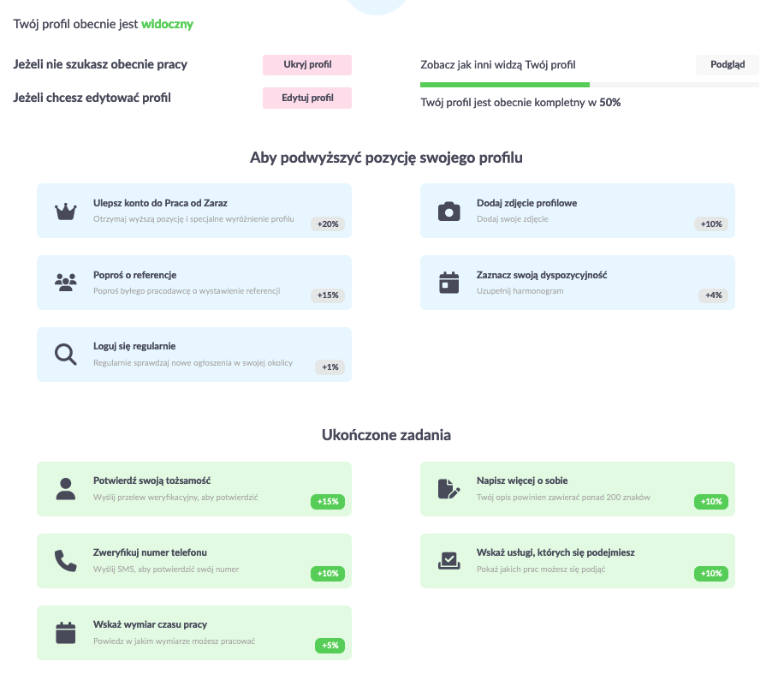Click the camera icon to add photo
Viewport: 784px width, 686px height.
click(x=449, y=212)
